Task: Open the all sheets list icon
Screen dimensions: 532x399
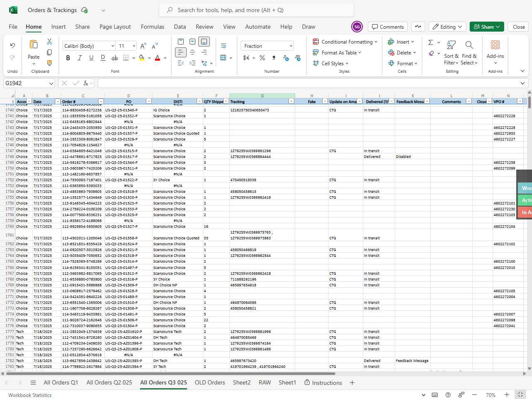Action: tap(33, 382)
